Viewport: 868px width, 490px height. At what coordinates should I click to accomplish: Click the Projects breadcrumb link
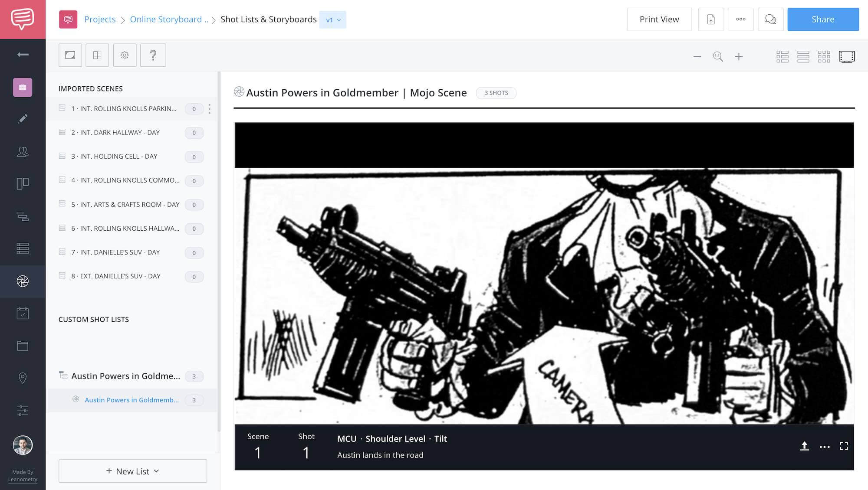tap(99, 19)
